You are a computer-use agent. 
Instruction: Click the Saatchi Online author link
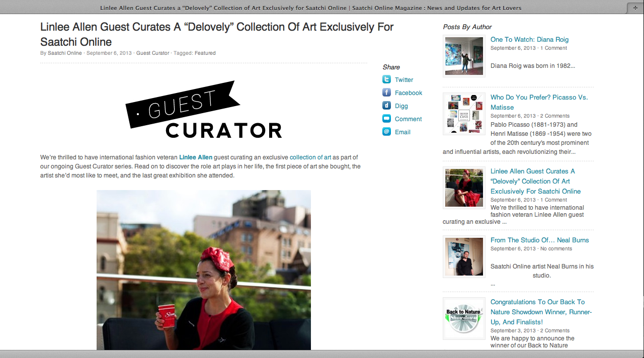(65, 53)
